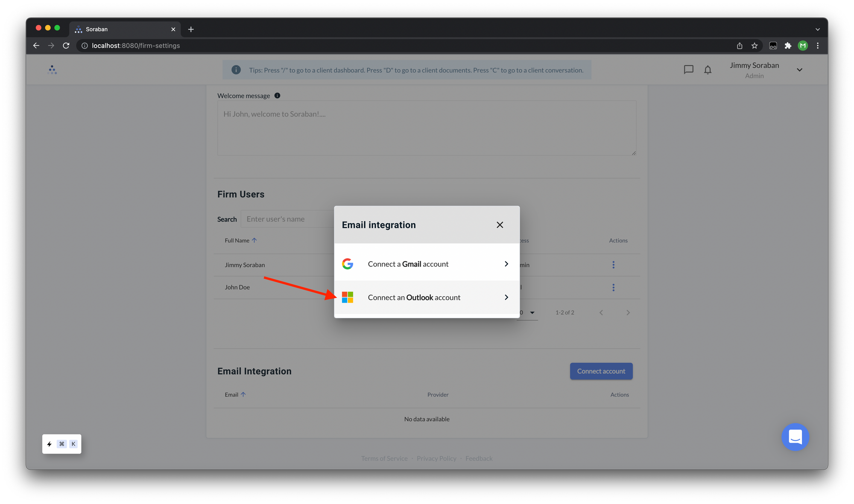This screenshot has width=854, height=504.
Task: Click the incognito reader extension icon
Action: pyautogui.click(x=773, y=46)
